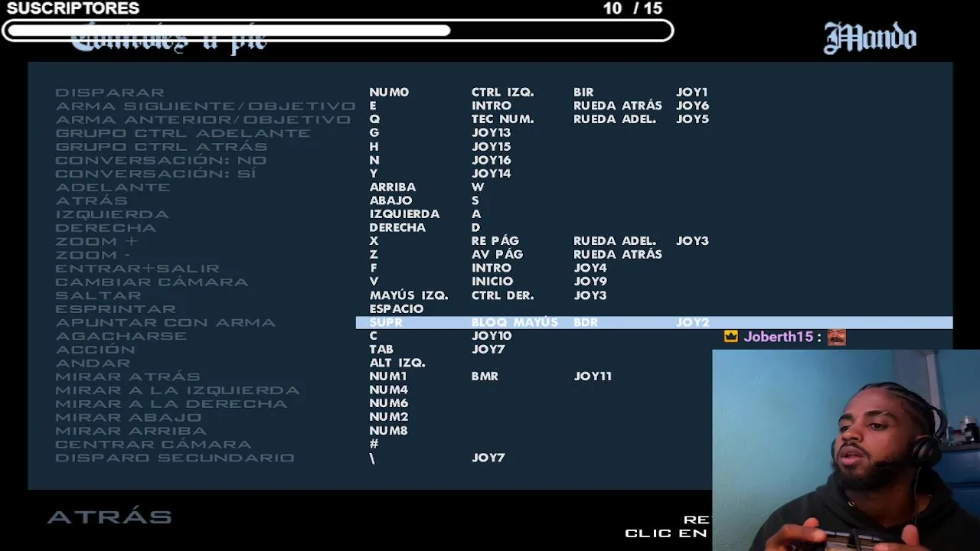Click the NUM8 binding for MIRAR ARRIBA
Image resolution: width=980 pixels, height=551 pixels.
click(388, 431)
